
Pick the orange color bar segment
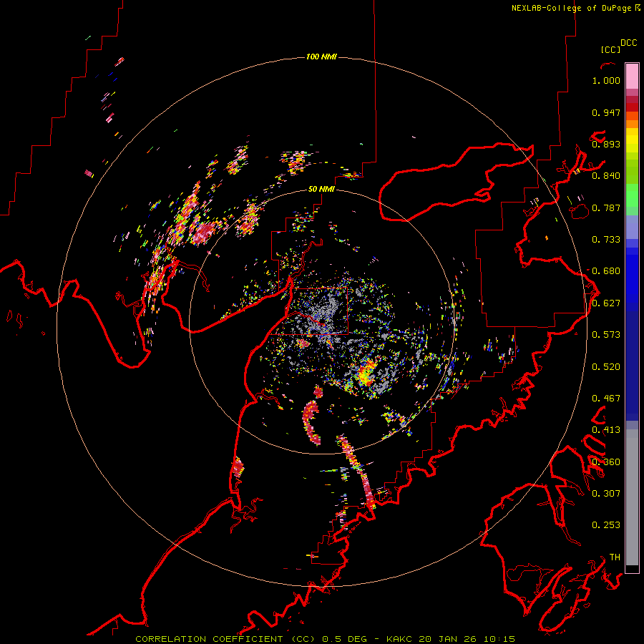pos(632,124)
